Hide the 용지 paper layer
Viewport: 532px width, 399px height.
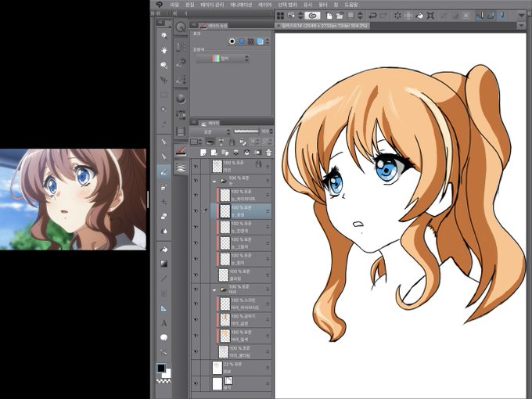(x=196, y=383)
